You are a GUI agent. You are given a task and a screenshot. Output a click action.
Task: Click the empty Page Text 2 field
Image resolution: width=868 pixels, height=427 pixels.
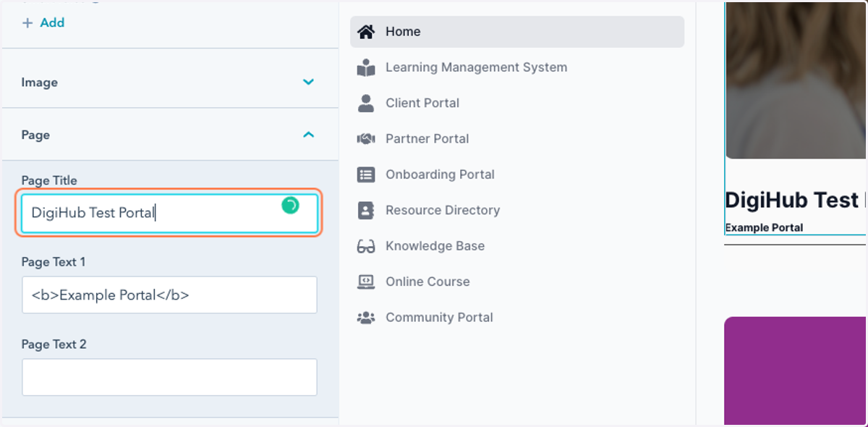click(169, 377)
